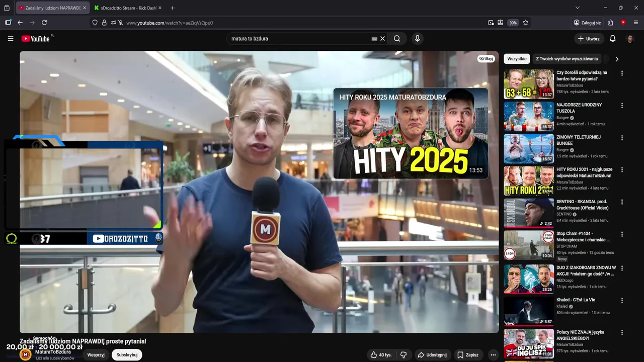This screenshot has width=644, height=362.
Task: Select the Wszystkie filter chip
Action: coord(517,59)
